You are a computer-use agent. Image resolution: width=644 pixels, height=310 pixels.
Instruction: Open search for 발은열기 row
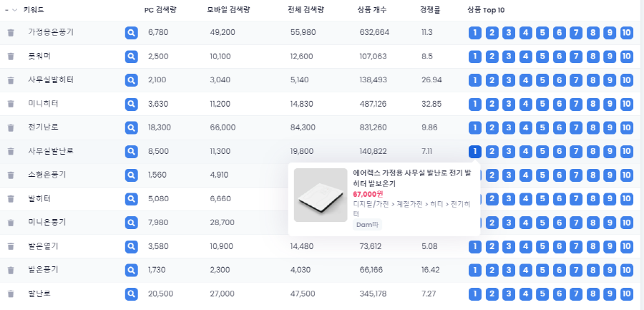tap(132, 247)
